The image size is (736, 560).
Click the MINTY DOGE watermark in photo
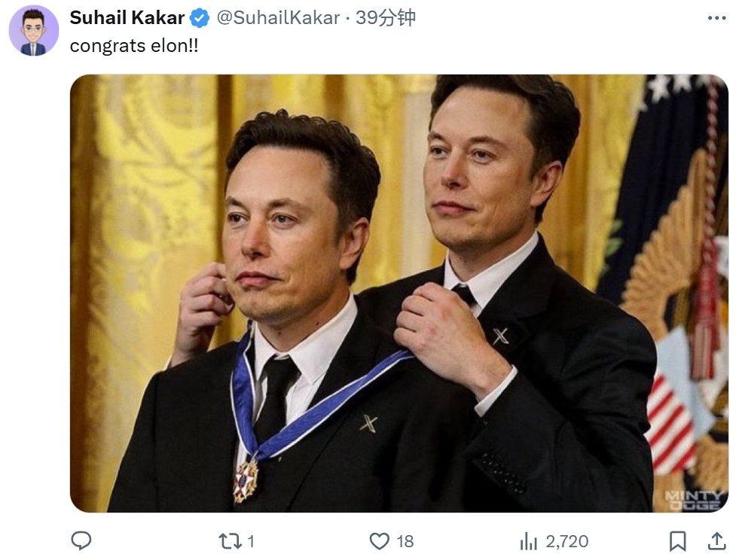[693, 500]
